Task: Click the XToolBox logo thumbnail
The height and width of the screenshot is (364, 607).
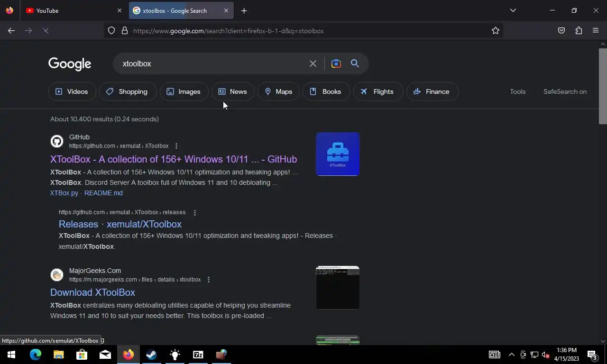Action: coord(338,154)
